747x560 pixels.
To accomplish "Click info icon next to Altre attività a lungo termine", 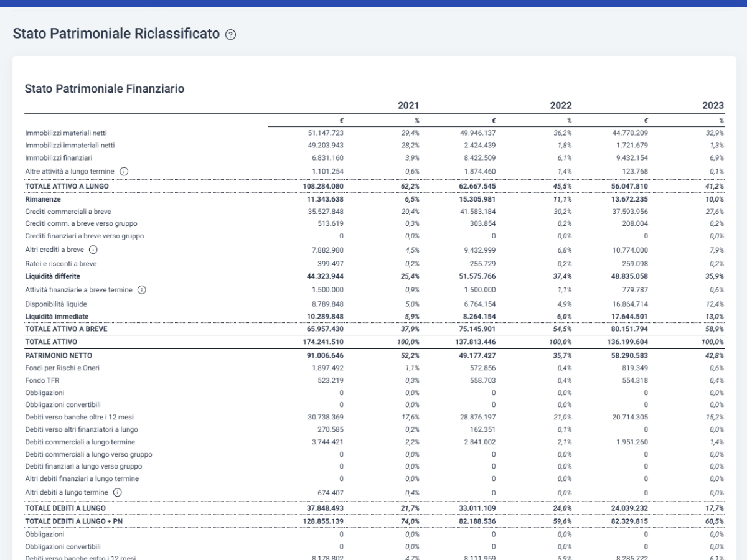I will pos(124,171).
